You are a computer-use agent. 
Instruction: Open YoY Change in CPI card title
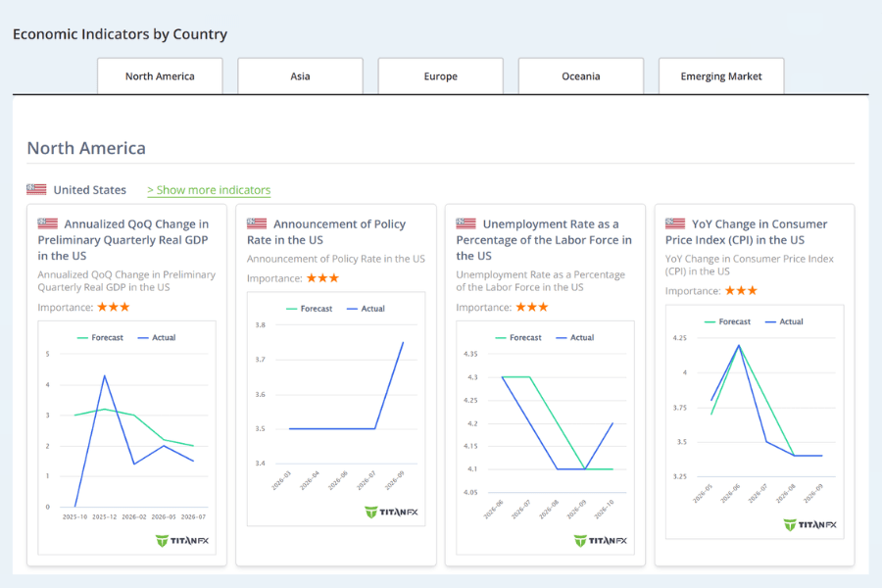pos(747,232)
